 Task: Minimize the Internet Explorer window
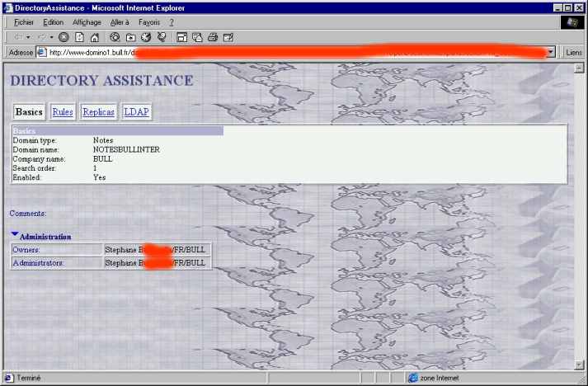[x=558, y=8]
